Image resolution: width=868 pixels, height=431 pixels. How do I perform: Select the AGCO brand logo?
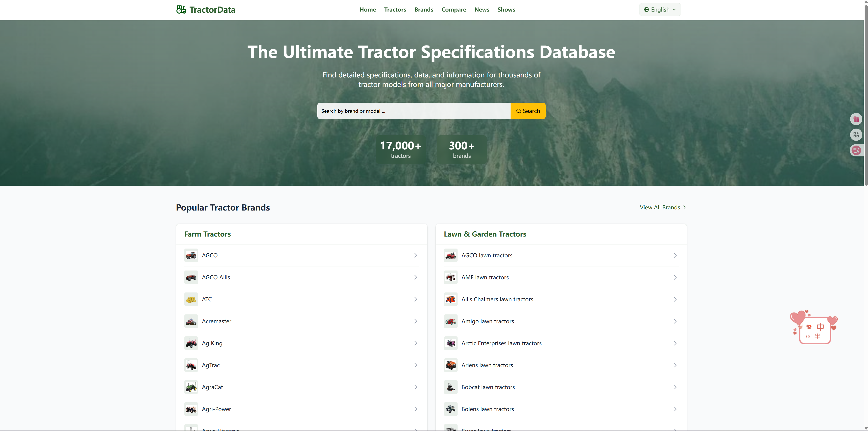click(191, 255)
